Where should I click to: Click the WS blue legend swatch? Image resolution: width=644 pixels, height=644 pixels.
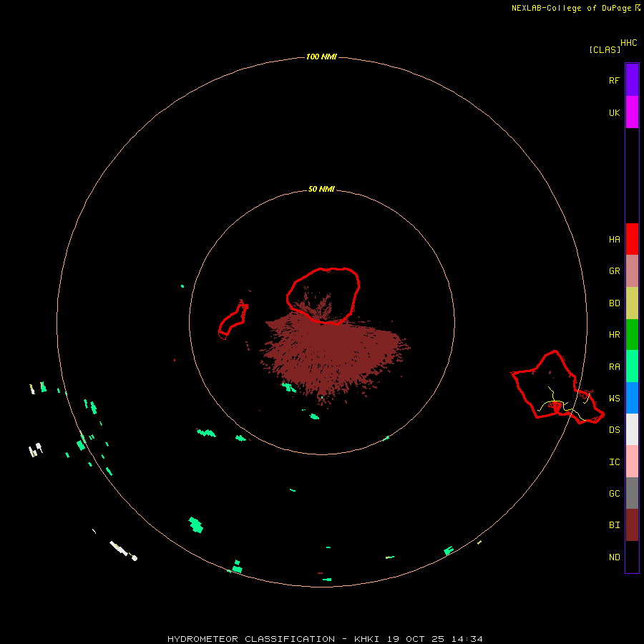click(x=632, y=398)
